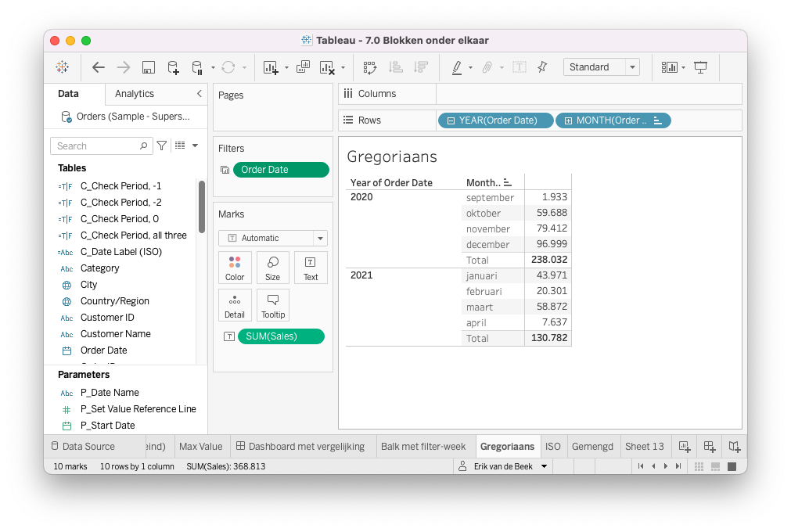Switch to the Analytics tab
The image size is (791, 532).
click(135, 94)
